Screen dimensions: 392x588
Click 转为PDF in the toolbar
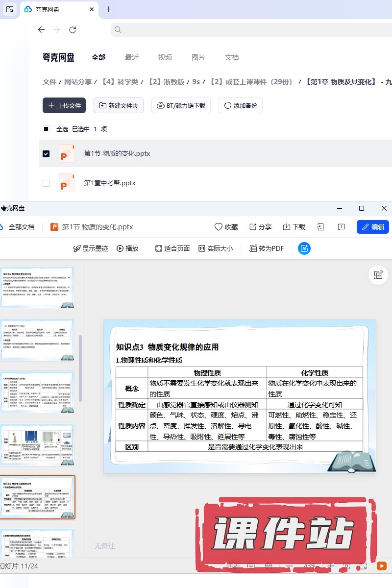tap(267, 248)
